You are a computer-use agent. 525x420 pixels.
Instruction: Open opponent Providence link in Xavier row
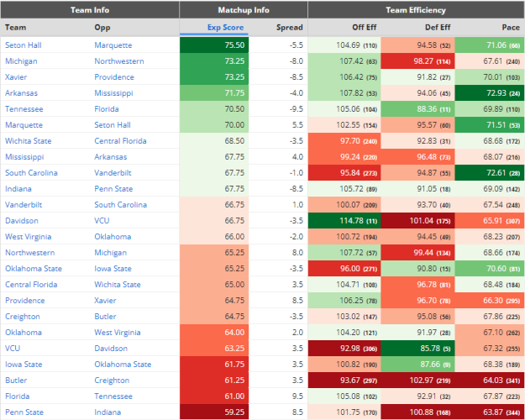114,77
